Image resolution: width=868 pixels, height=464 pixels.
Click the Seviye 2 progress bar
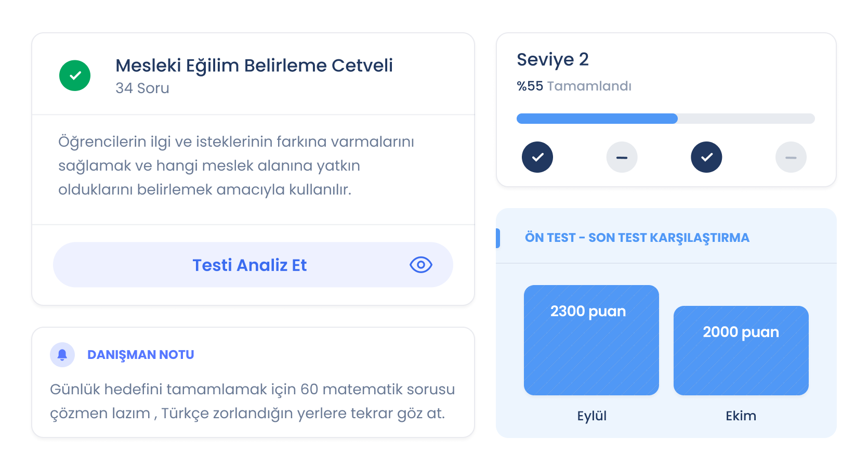665,119
